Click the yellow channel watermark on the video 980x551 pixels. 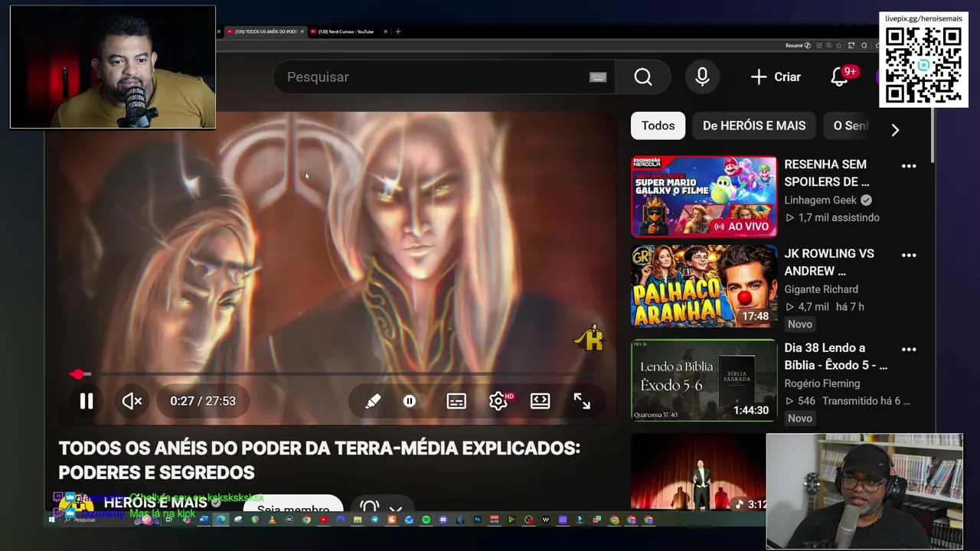(x=591, y=337)
